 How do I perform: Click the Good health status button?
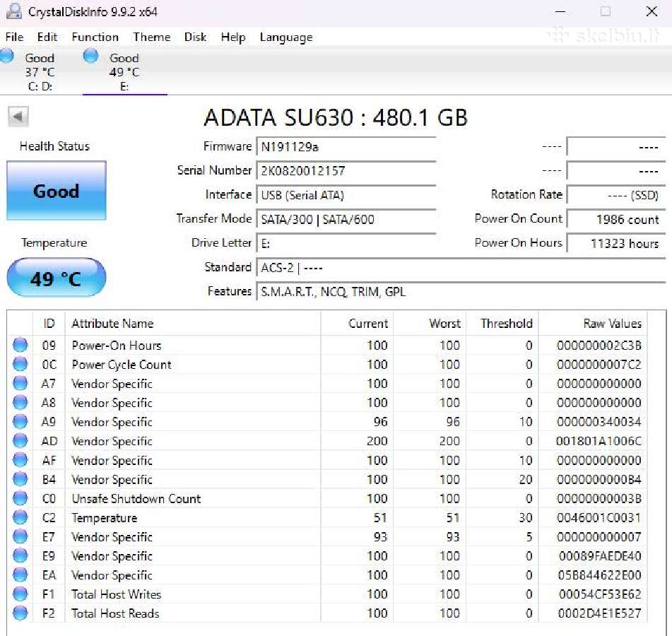point(56,191)
